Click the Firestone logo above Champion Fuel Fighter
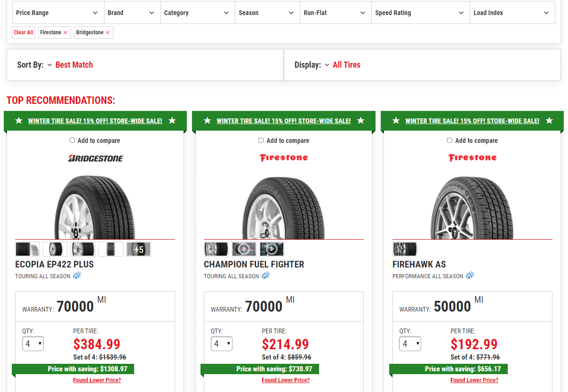The width and height of the screenshot is (568, 392). [284, 157]
